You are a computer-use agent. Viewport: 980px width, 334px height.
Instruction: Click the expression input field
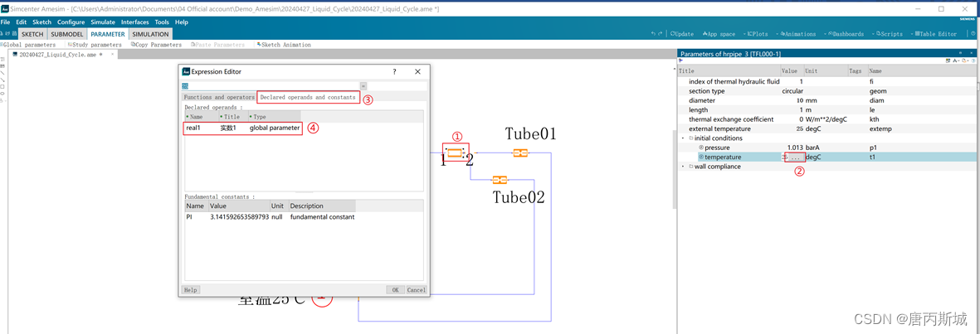pyautogui.click(x=271, y=85)
